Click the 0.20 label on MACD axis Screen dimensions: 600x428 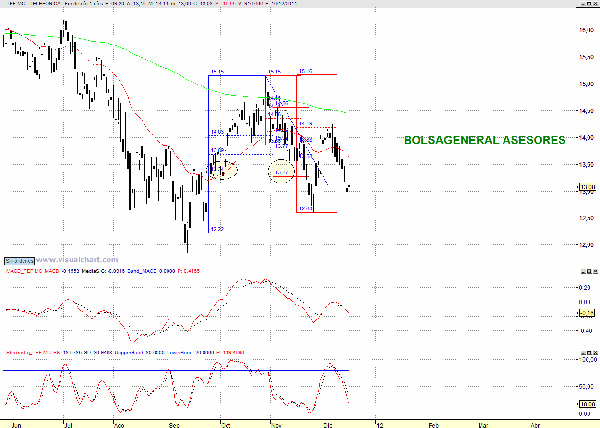coord(584,288)
